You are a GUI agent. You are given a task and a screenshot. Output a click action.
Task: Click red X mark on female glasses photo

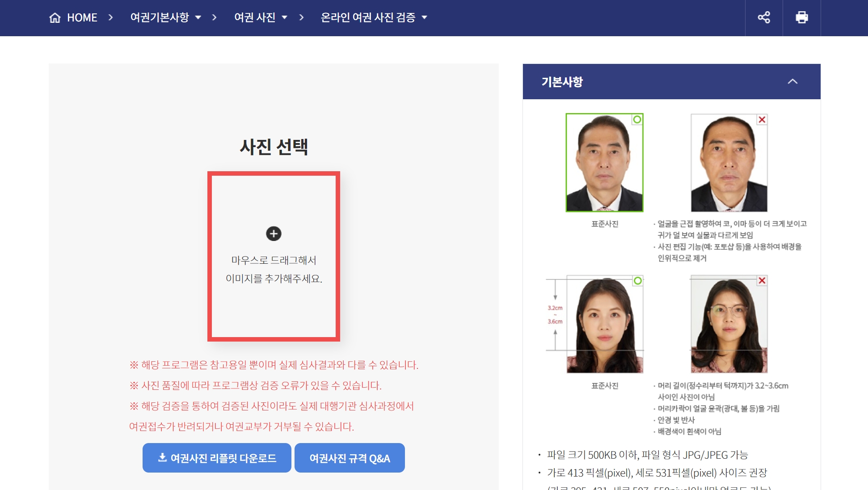click(x=762, y=281)
